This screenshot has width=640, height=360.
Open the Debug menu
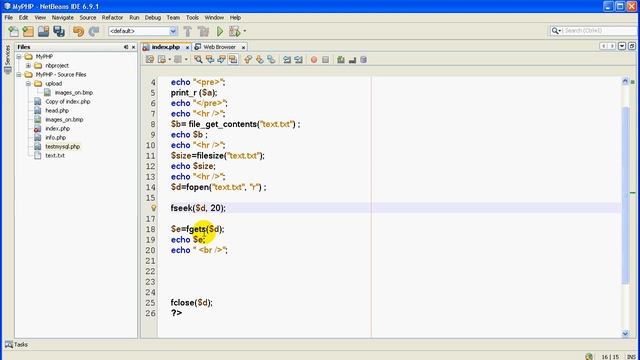[x=153, y=18]
